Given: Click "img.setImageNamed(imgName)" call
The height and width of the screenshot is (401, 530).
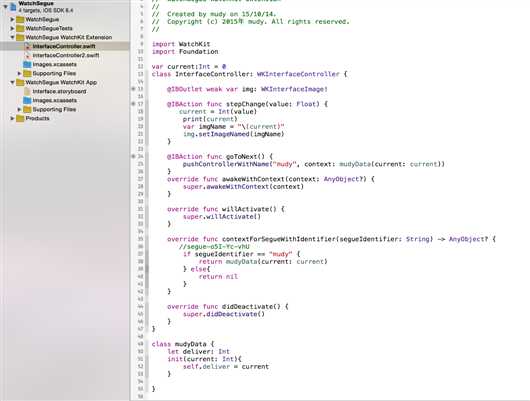Looking at the screenshot, I should pyautogui.click(x=234, y=134).
